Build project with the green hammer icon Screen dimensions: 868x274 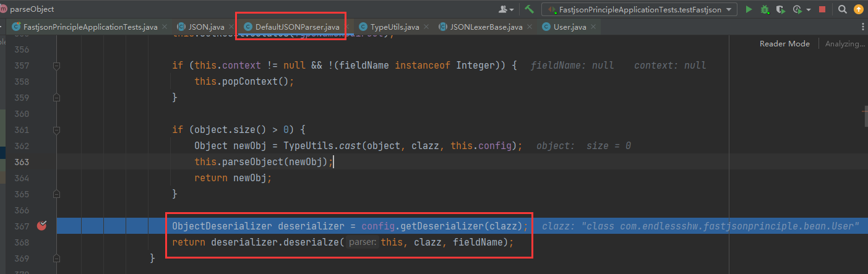click(x=529, y=9)
